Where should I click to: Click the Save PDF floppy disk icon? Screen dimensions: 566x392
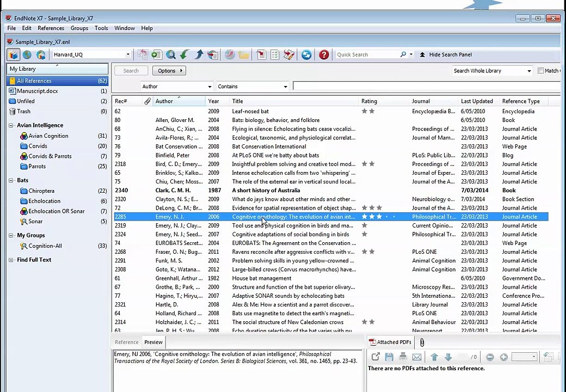point(389,357)
